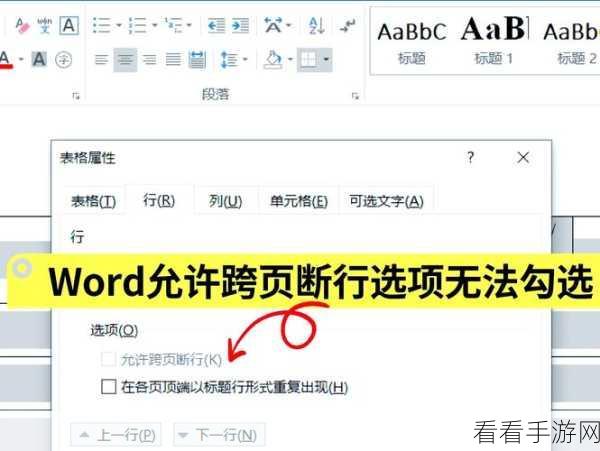Click the Numbering list icon
The image size is (600, 451).
pos(137,26)
